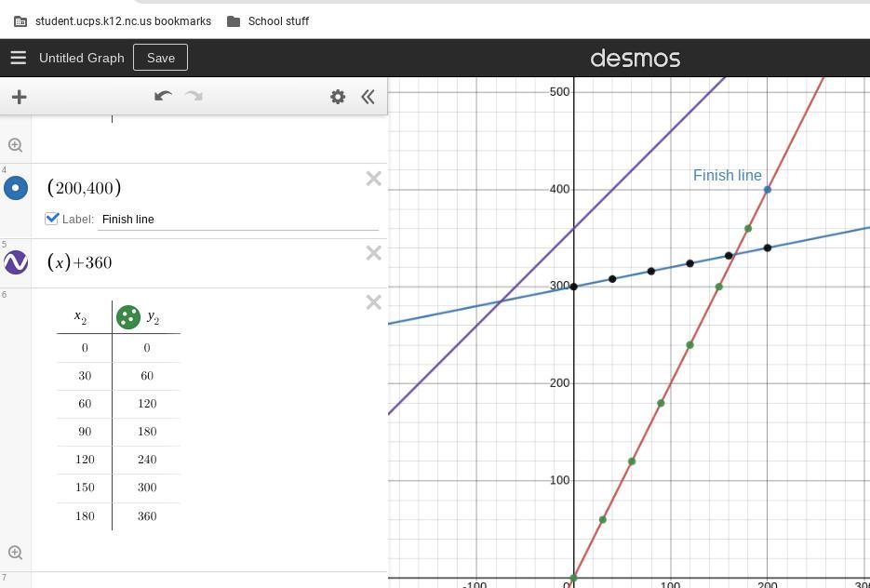Viewport: 870px width, 588px height.
Task: Select table cell with value 30
Action: pyautogui.click(x=85, y=376)
